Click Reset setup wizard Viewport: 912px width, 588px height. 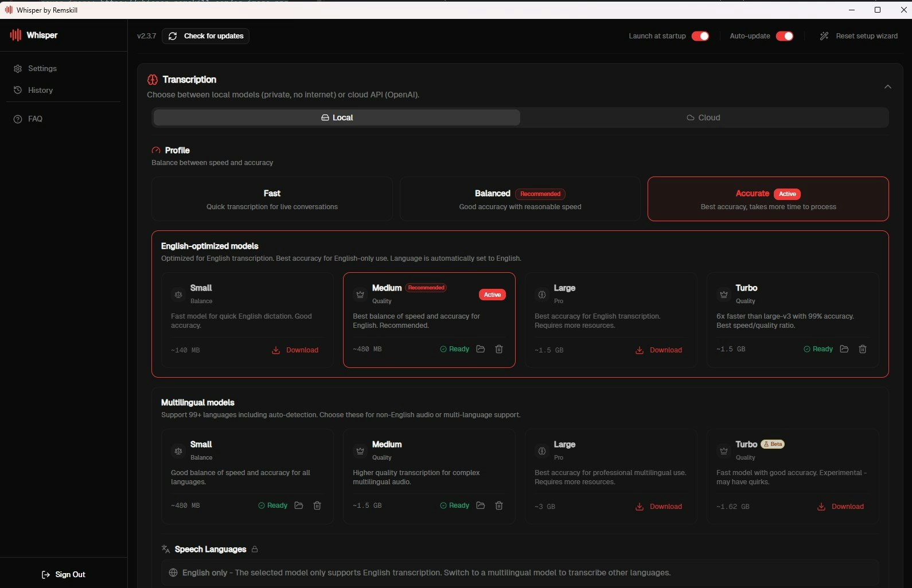859,36
